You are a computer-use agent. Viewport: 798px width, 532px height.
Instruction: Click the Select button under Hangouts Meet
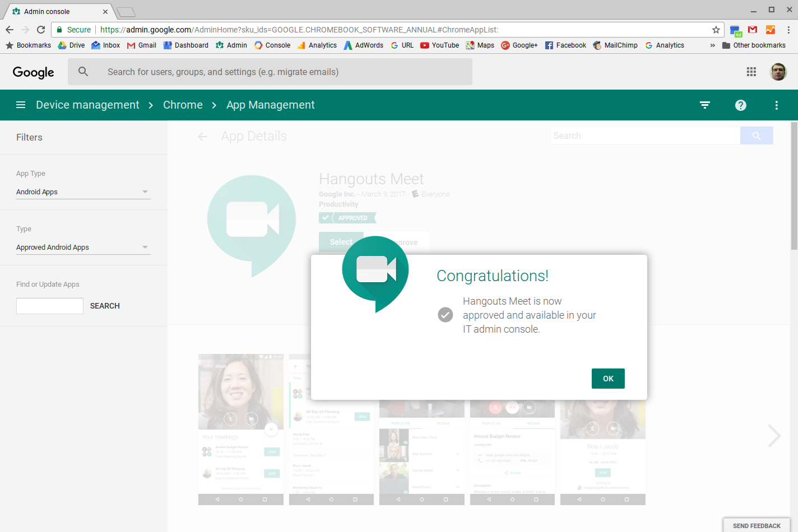[341, 242]
